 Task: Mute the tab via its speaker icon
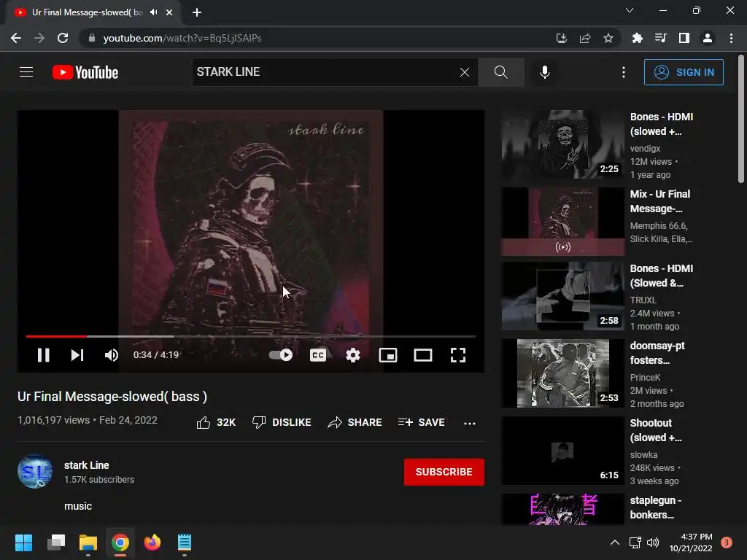pos(153,12)
